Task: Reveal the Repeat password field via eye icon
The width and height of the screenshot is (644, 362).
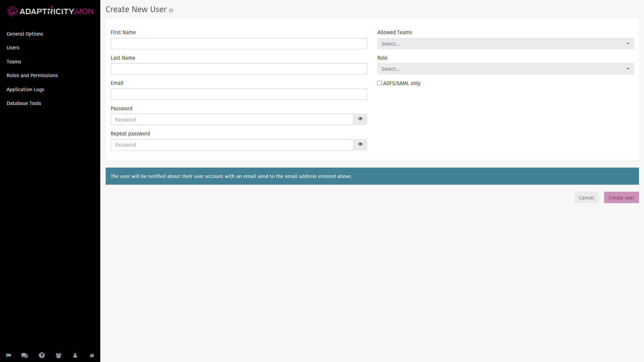Action: point(360,145)
